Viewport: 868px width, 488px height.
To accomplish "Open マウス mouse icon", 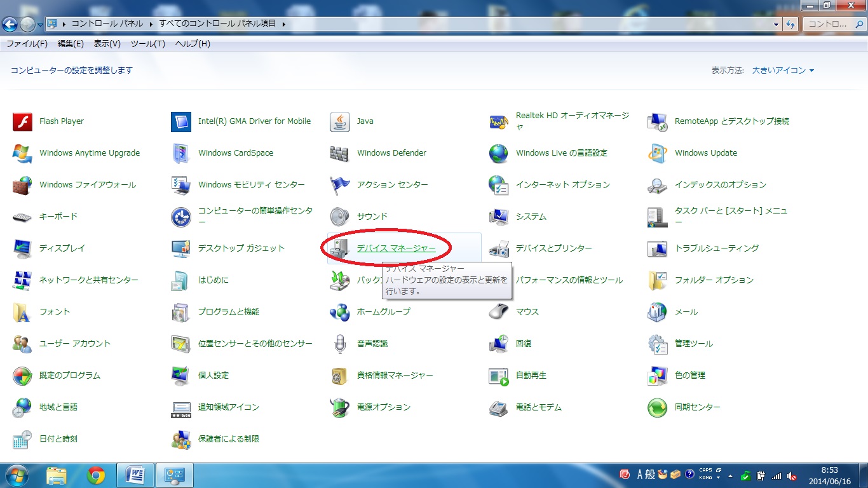I will coord(499,312).
